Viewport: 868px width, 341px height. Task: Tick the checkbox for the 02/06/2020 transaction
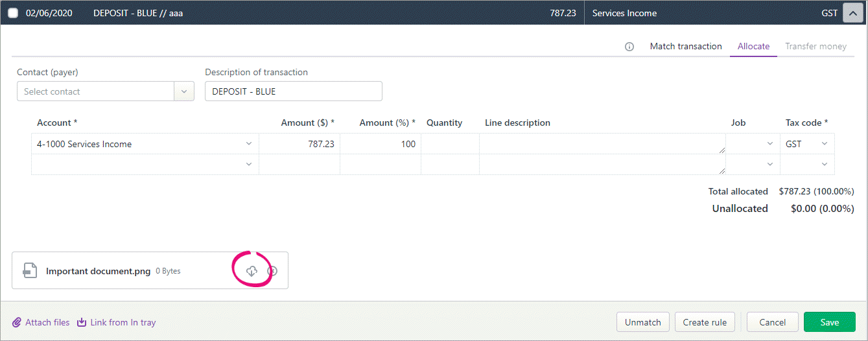[13, 13]
